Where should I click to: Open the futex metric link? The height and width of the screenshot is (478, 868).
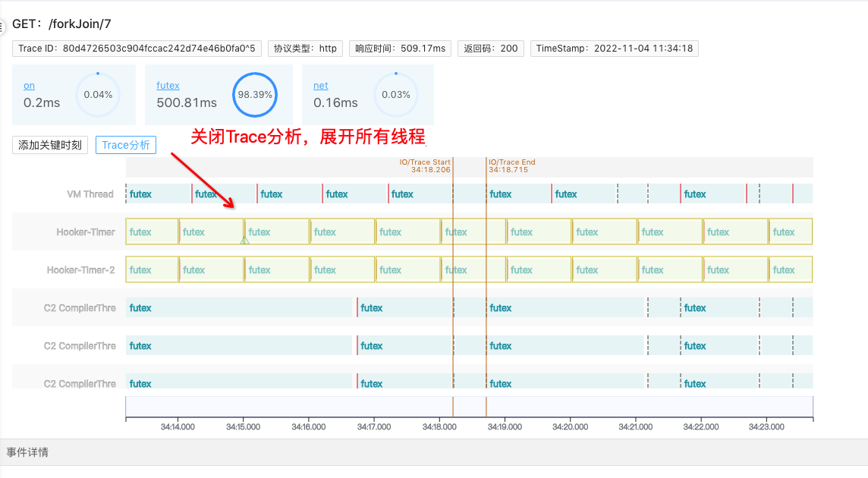click(x=168, y=86)
